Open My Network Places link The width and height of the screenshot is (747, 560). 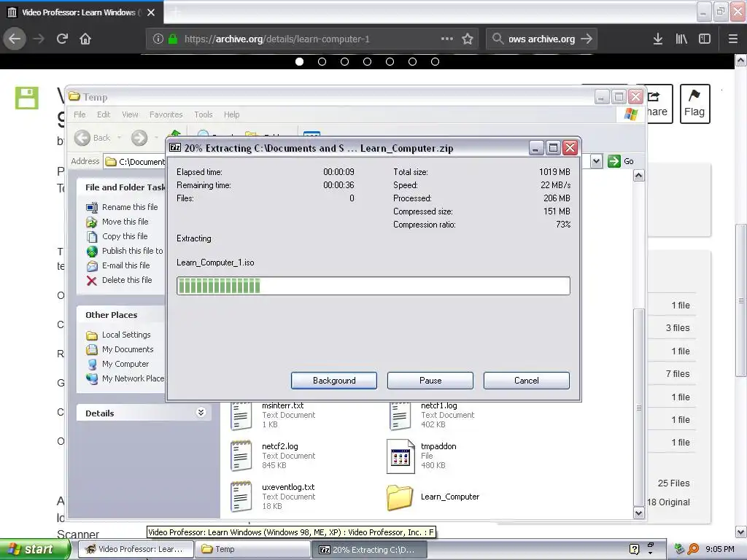(x=125, y=378)
